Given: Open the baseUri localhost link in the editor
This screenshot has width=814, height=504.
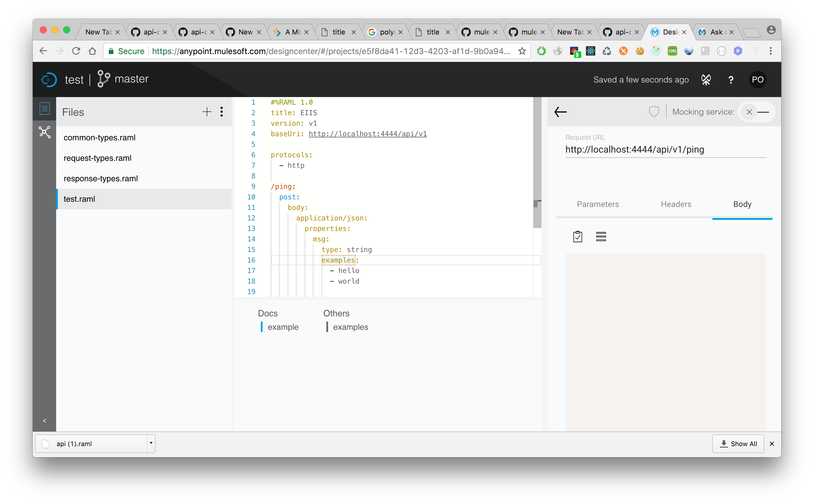Looking at the screenshot, I should (x=367, y=134).
